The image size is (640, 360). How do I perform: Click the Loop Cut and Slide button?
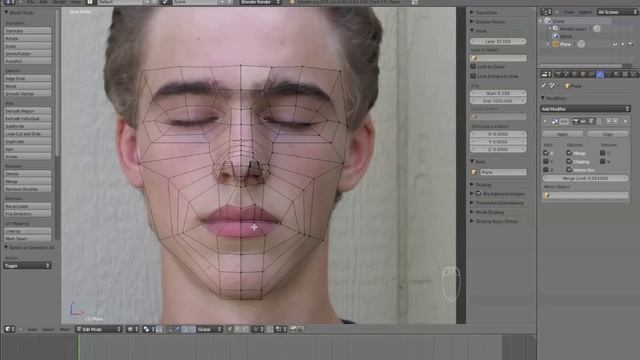27,133
